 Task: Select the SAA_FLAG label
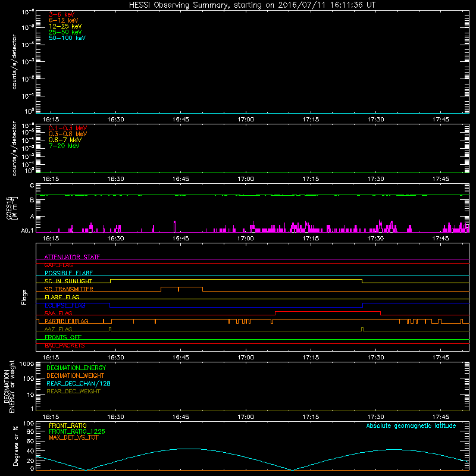(x=58, y=314)
